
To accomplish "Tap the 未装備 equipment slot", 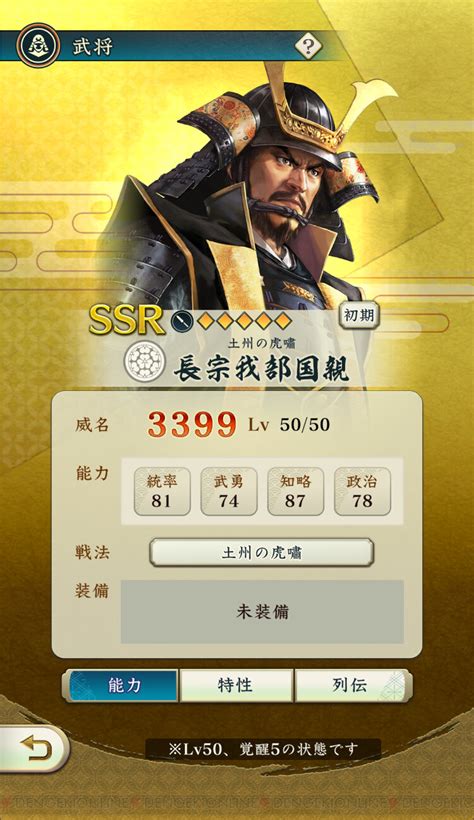I will click(x=262, y=612).
